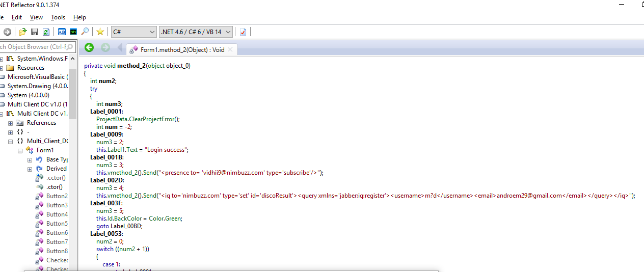
Task: Expand the '-' namespace node
Action: point(11,132)
